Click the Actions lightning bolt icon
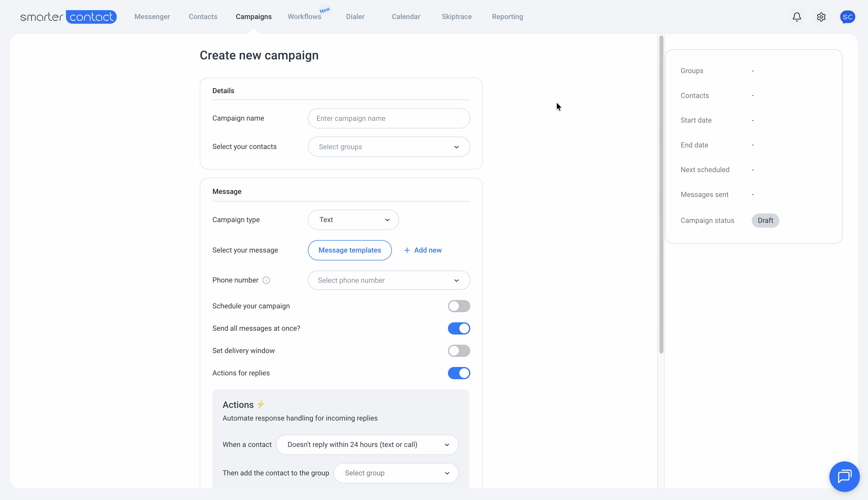Image resolution: width=868 pixels, height=500 pixels. tap(261, 404)
